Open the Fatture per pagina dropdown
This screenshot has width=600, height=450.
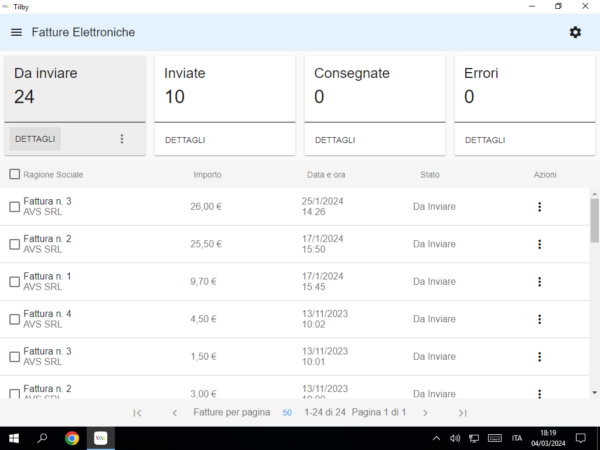(x=287, y=412)
